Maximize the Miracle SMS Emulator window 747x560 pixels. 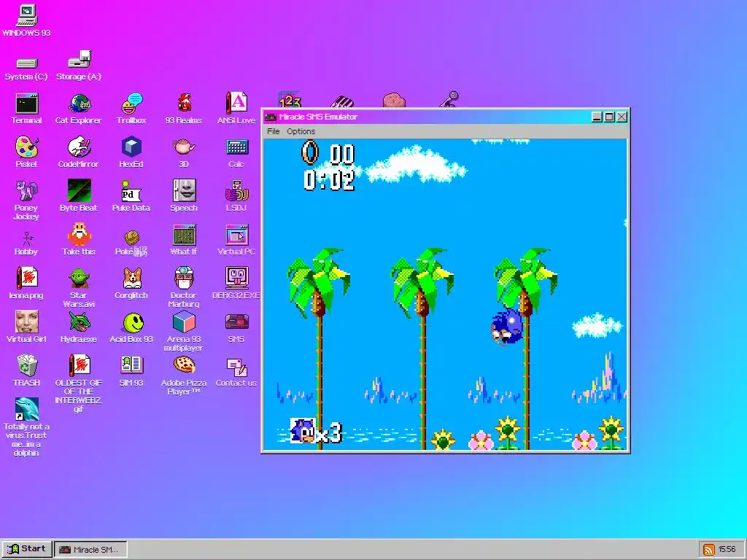click(x=609, y=117)
